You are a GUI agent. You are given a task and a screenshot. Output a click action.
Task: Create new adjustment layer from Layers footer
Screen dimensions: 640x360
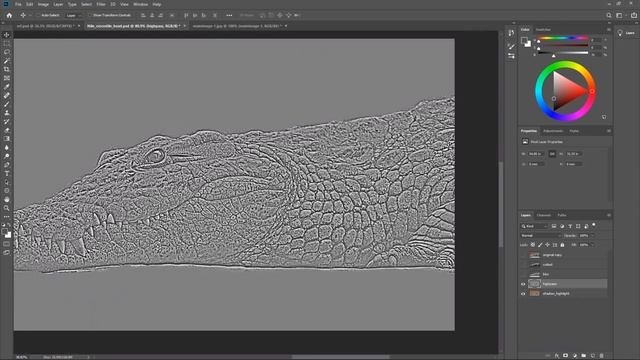[575, 356]
